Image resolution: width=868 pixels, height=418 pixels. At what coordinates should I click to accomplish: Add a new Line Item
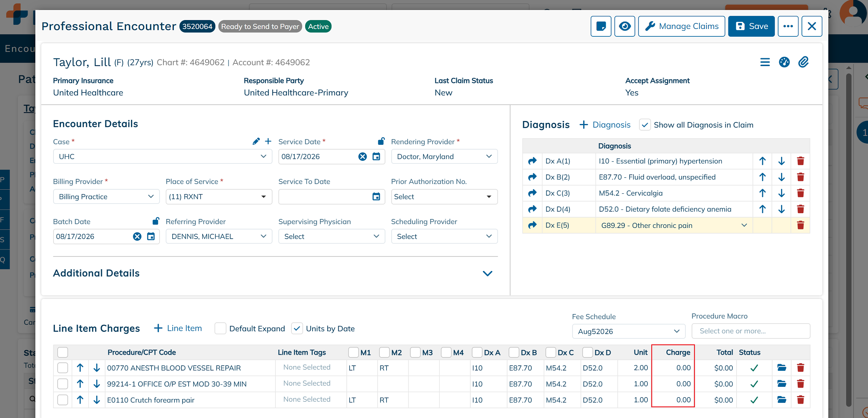click(178, 329)
